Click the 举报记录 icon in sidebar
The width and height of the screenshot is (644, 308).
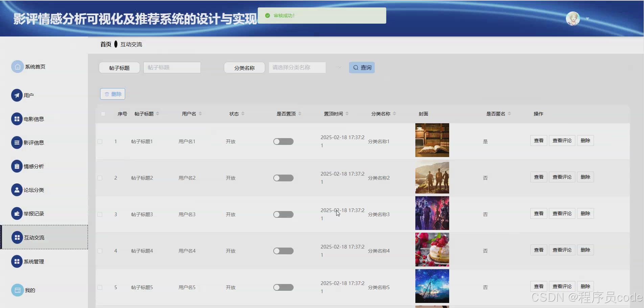[x=17, y=213]
